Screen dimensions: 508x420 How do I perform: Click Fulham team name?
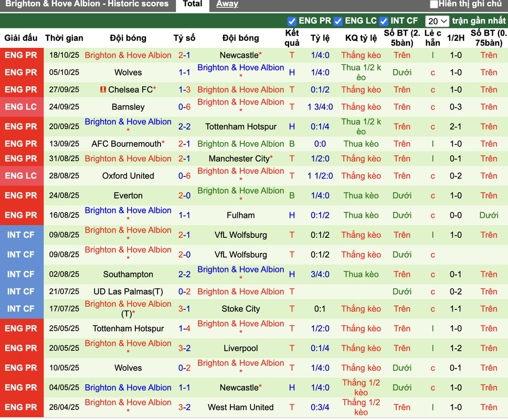click(240, 215)
